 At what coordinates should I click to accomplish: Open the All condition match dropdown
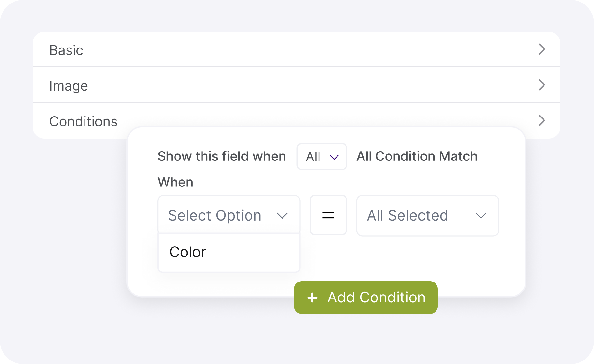(321, 157)
